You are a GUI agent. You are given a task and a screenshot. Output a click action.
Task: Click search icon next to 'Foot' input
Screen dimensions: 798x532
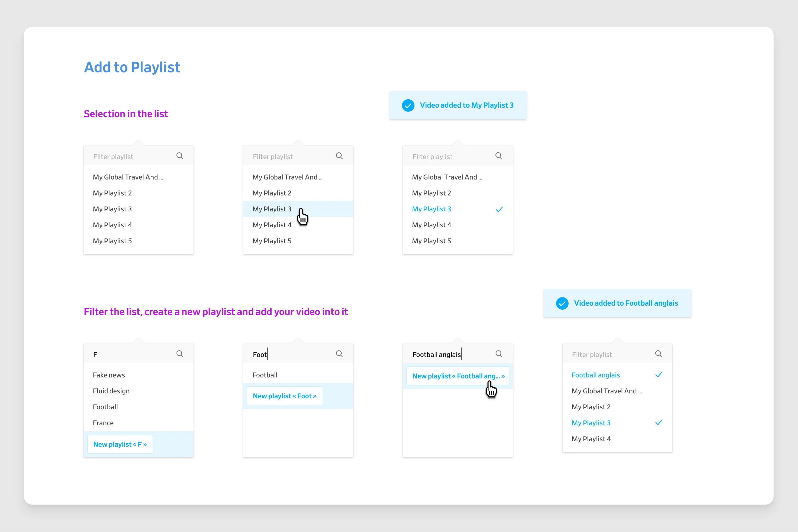[x=339, y=354]
